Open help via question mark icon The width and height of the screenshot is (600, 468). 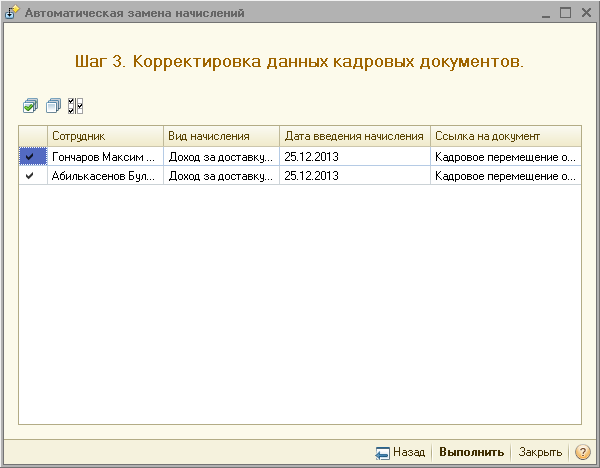click(x=582, y=452)
